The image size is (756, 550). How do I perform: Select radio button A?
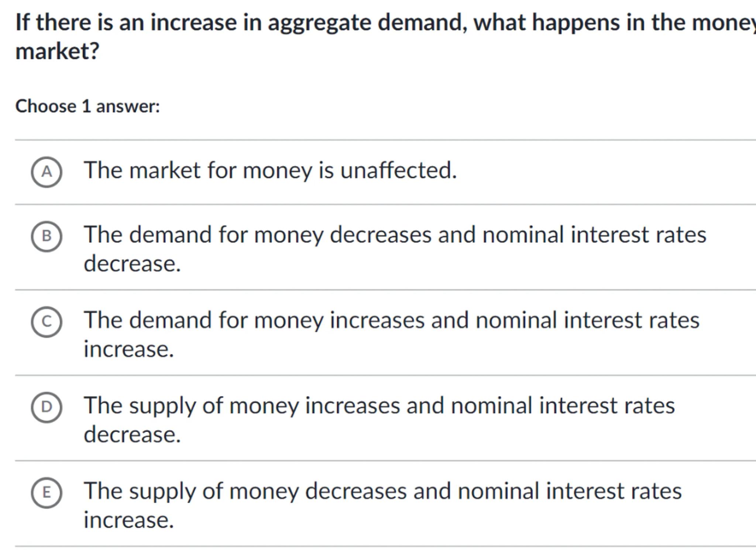(x=47, y=172)
